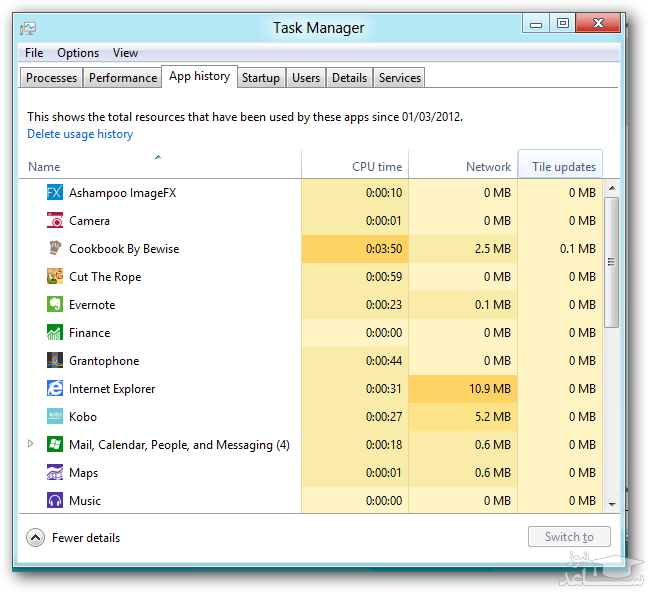The height and width of the screenshot is (592, 650).
Task: Expand the Mail, Calendar, People, and Messaging group
Action: pyautogui.click(x=30, y=444)
